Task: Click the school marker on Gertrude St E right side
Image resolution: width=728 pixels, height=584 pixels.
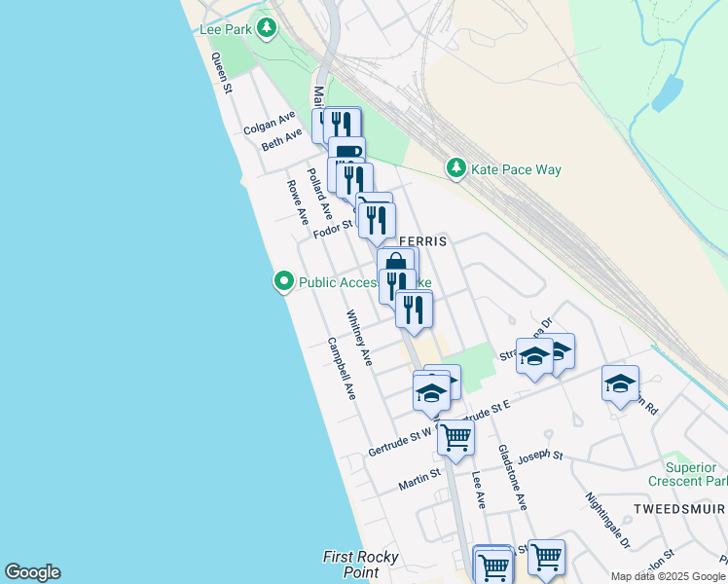Action: click(x=620, y=384)
